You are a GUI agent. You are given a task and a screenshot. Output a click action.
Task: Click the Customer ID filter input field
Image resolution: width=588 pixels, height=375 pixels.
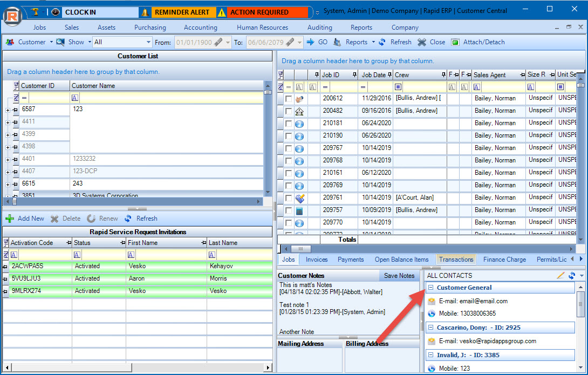point(50,98)
